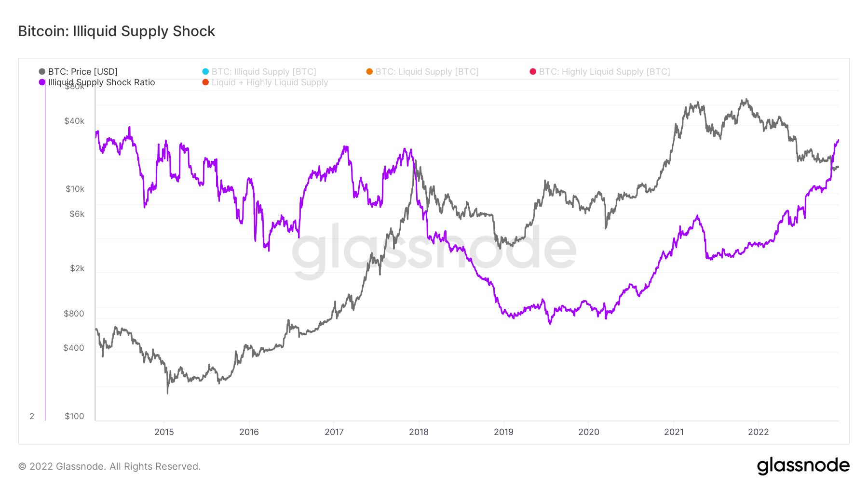Click the $800 price axis label

click(74, 314)
